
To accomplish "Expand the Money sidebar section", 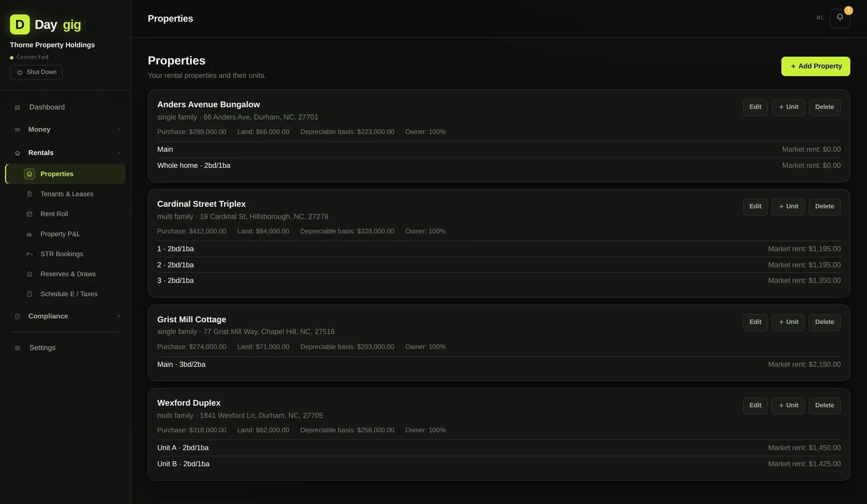I will 66,130.
